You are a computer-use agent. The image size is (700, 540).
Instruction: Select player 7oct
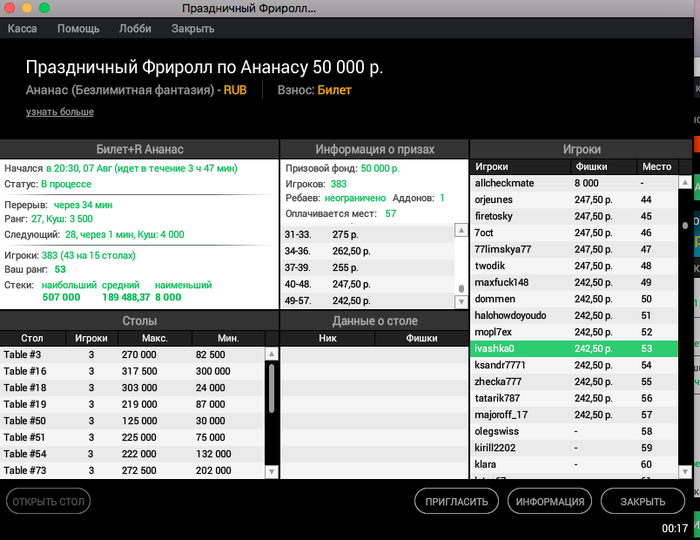574,233
